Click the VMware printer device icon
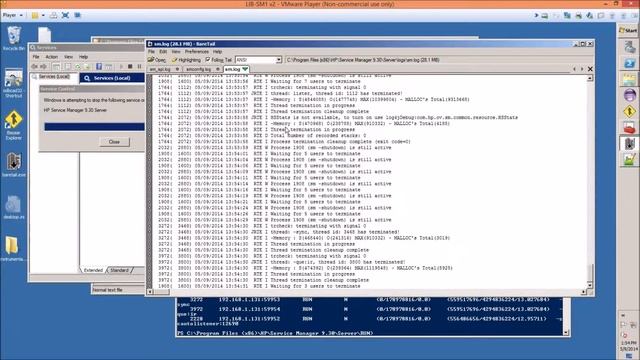This screenshot has height=360, width=640. (x=578, y=16)
